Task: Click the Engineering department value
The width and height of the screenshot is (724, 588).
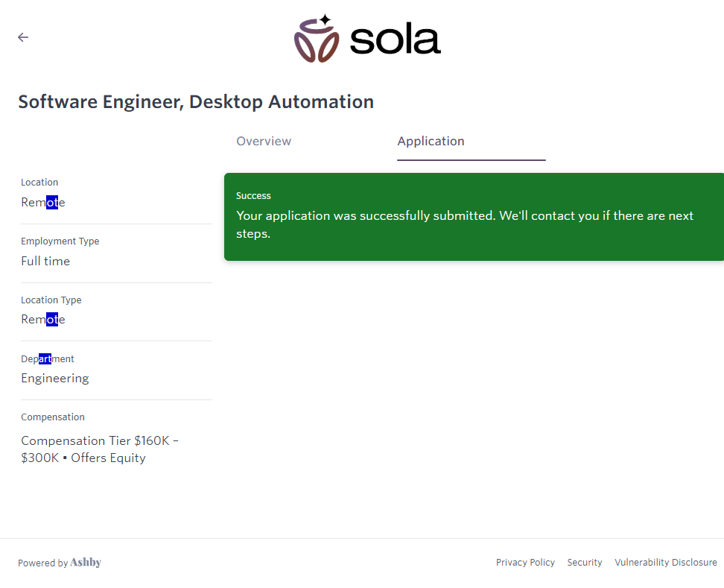Action: (x=55, y=379)
